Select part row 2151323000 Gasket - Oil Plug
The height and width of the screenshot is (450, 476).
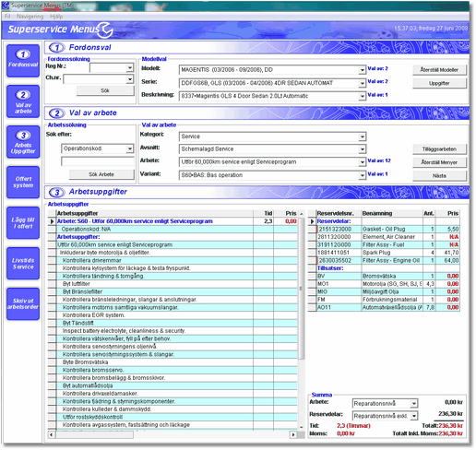[x=384, y=230]
